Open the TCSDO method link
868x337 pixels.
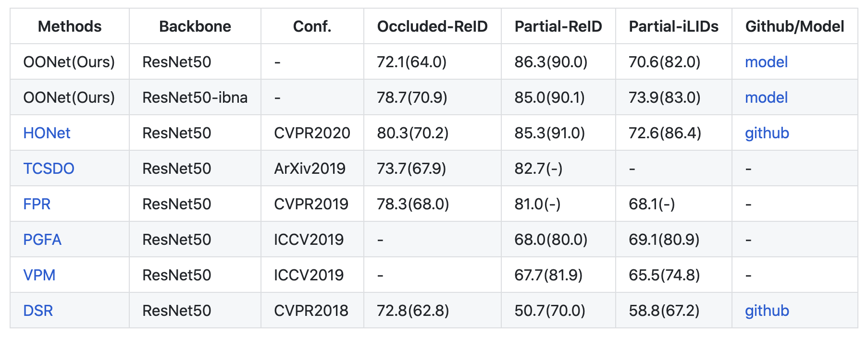click(x=49, y=168)
